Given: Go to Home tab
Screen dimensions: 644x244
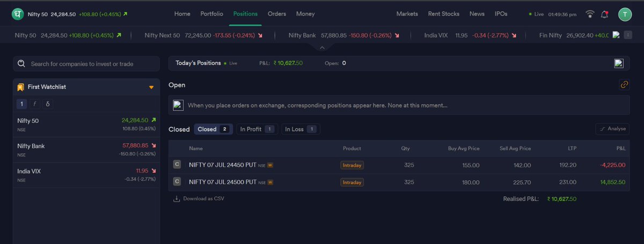Looking at the screenshot, I should click(x=182, y=14).
